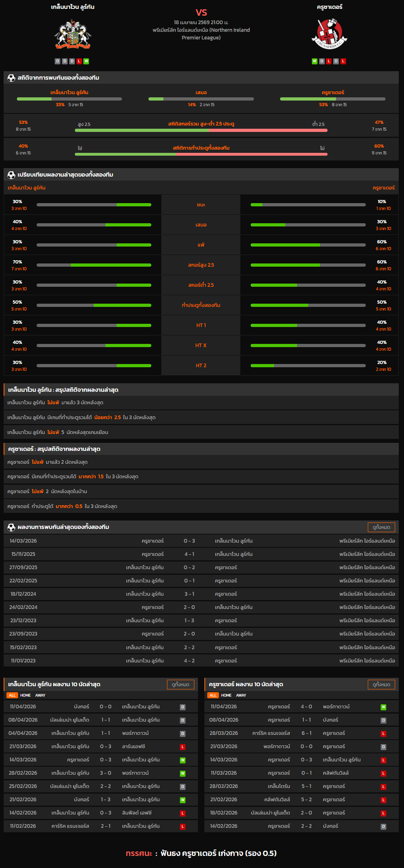
Task: Click soccer ball icon beside ผลงานการพบกันล่าสุดของทั้งสองทีม
Action: click(11, 527)
